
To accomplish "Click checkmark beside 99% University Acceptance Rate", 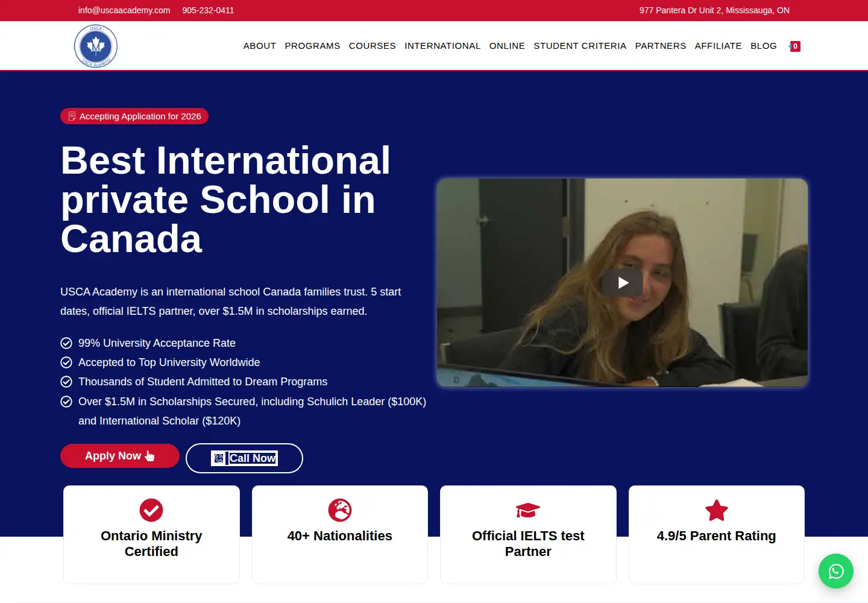I will tap(66, 343).
